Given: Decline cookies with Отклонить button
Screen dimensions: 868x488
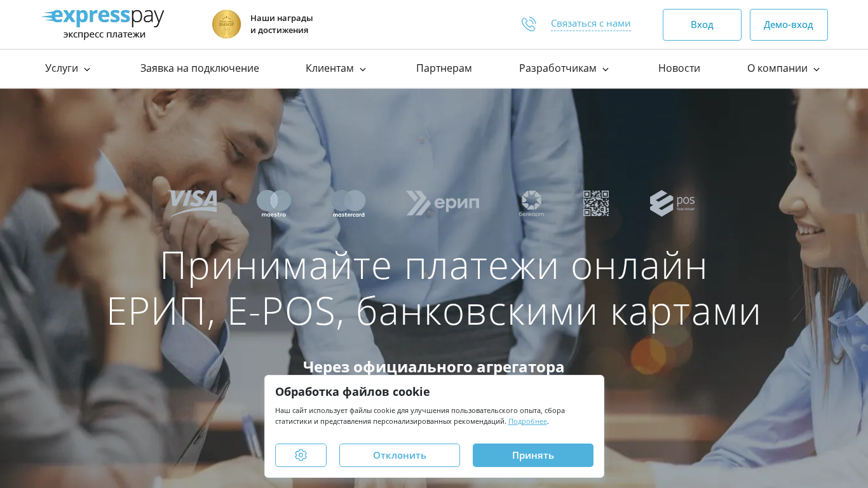Looking at the screenshot, I should click(x=400, y=455).
